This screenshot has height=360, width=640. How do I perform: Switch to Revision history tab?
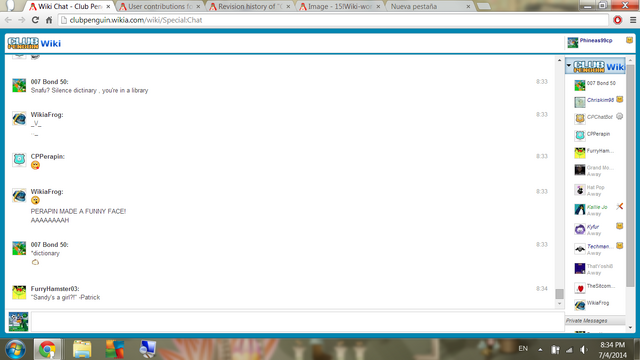coord(250,7)
